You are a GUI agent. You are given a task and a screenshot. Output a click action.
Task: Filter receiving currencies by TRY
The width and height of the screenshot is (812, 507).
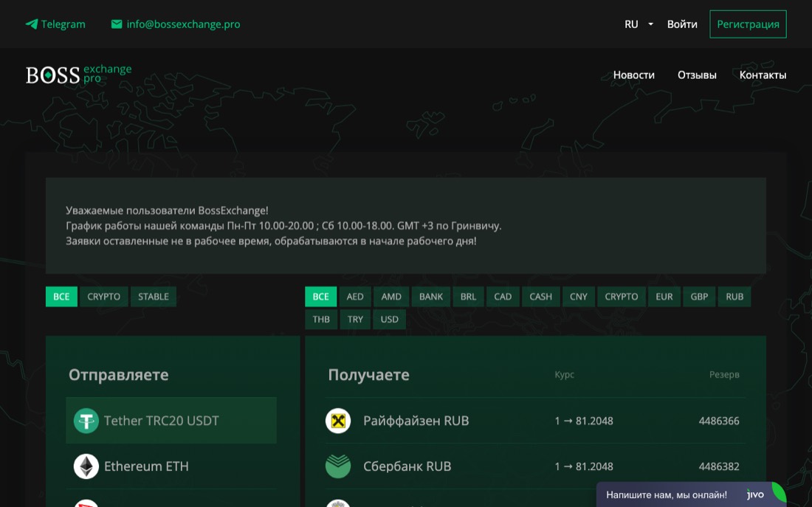[355, 320]
